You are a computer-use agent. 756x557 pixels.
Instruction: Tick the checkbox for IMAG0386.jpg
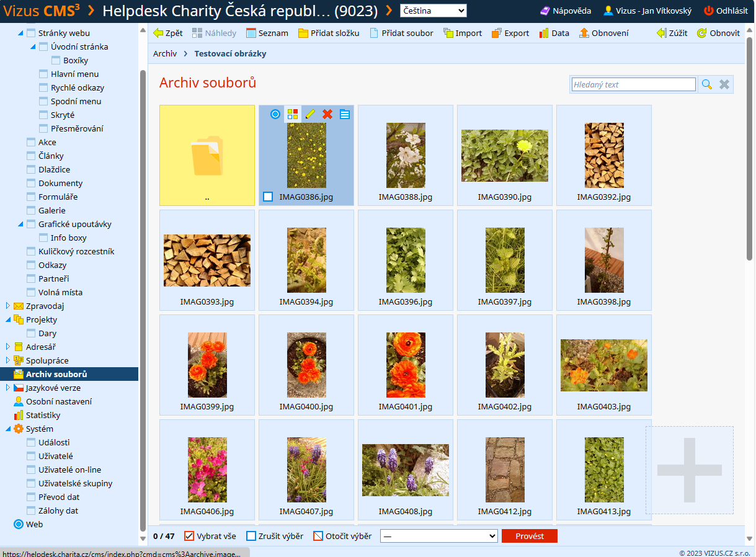click(268, 197)
